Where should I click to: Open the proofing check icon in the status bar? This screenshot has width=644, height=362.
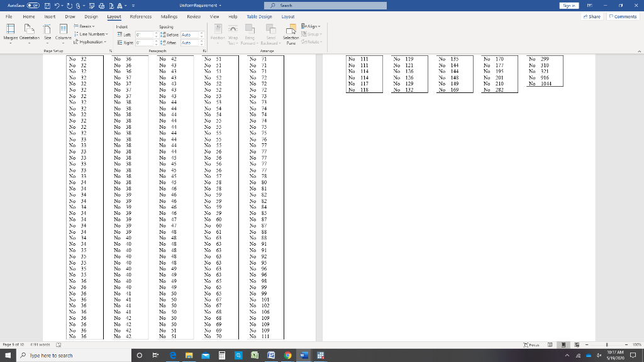click(x=58, y=345)
